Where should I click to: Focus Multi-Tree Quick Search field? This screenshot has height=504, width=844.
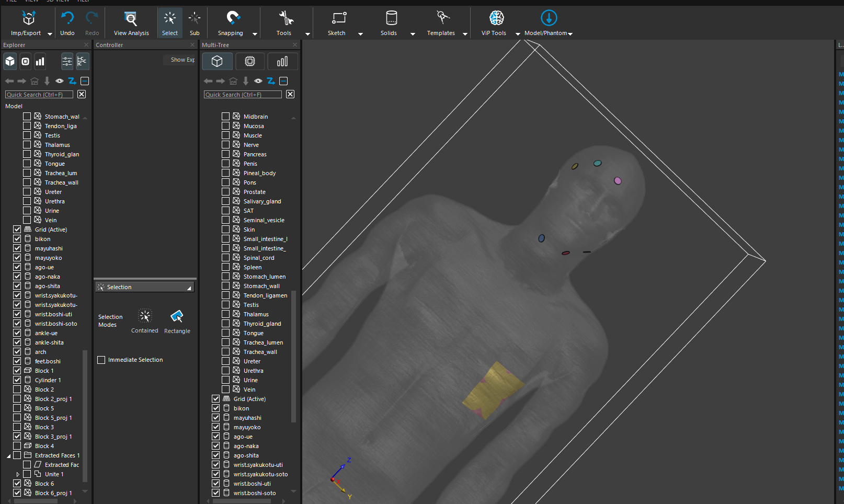tap(243, 95)
